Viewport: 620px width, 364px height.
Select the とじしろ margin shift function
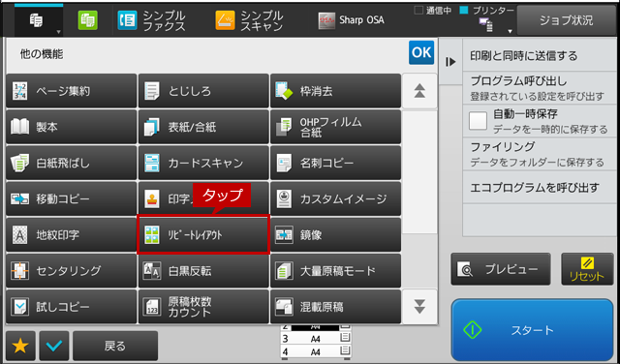coord(203,91)
